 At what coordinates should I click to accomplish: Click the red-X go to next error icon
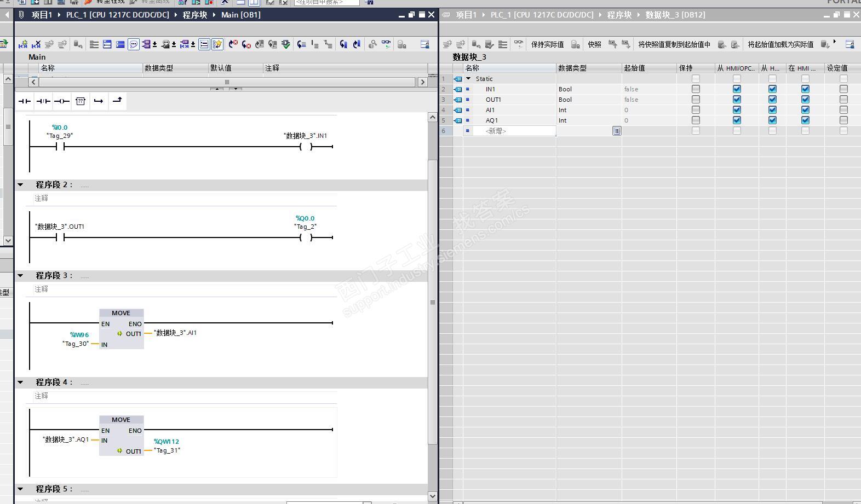tap(246, 44)
